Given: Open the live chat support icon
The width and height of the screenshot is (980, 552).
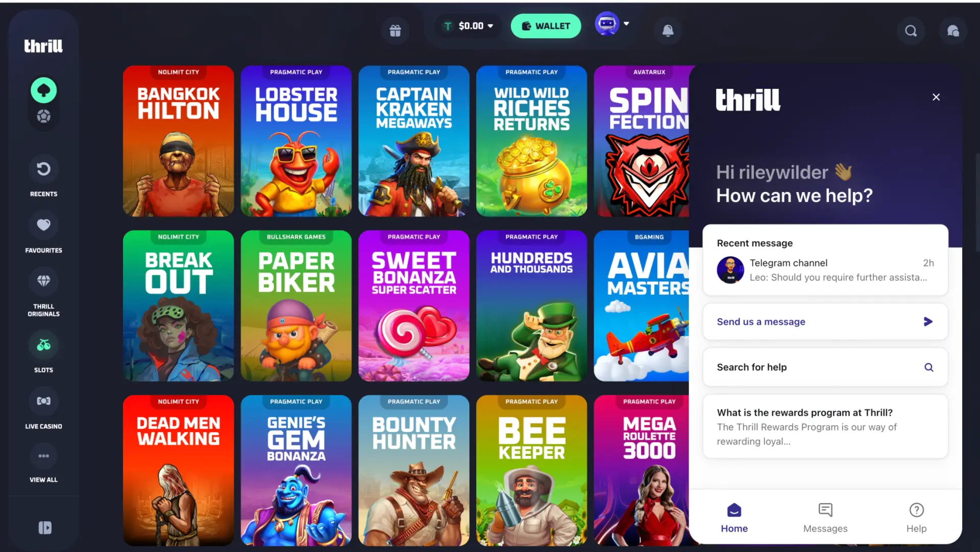Looking at the screenshot, I should [x=953, y=31].
